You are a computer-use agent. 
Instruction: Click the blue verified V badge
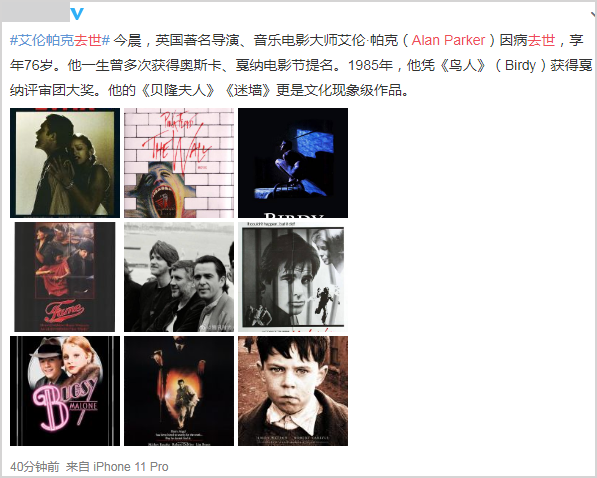[x=77, y=14]
